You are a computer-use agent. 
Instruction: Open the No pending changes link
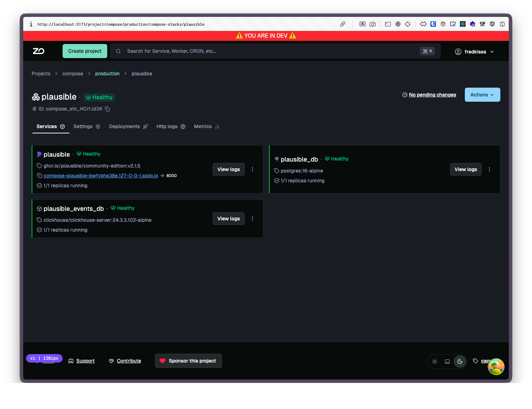click(432, 95)
